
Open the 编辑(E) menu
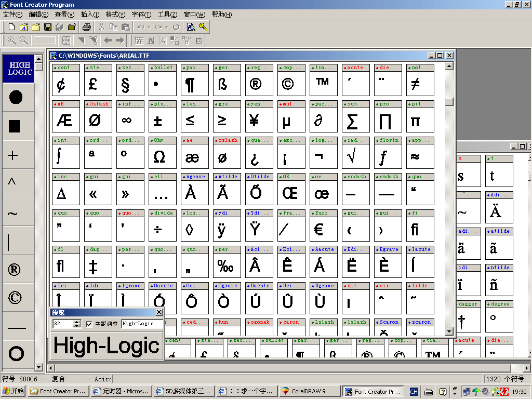pos(38,14)
